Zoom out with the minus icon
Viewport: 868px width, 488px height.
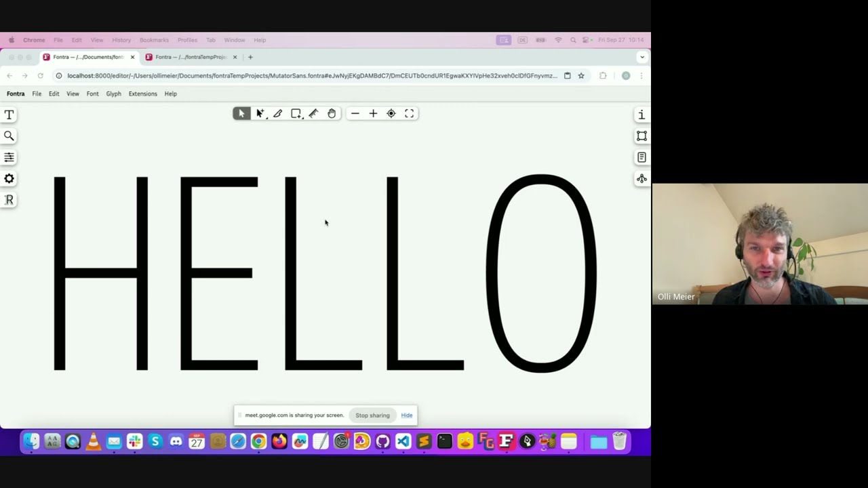[x=355, y=114]
